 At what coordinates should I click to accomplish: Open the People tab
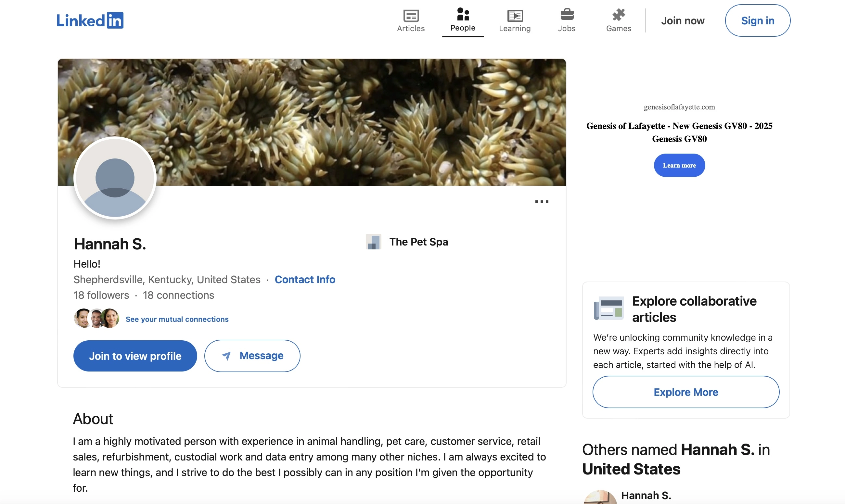(462, 20)
